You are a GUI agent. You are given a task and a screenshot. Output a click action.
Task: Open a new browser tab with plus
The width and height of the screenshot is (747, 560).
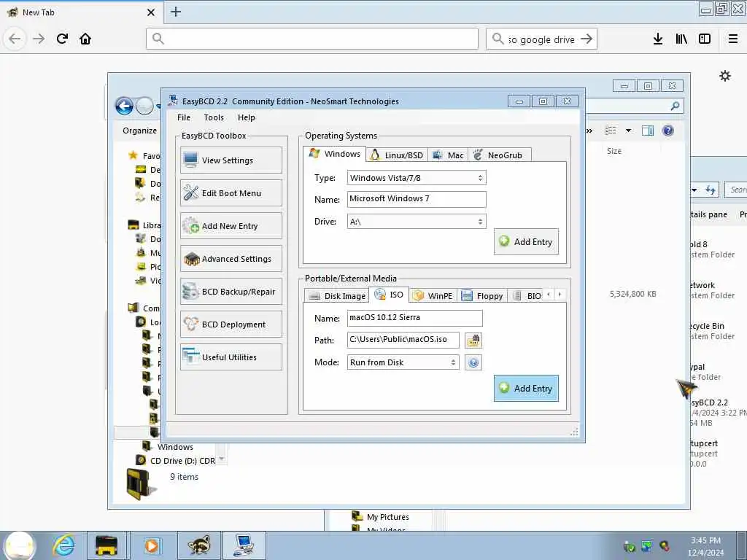click(x=176, y=12)
